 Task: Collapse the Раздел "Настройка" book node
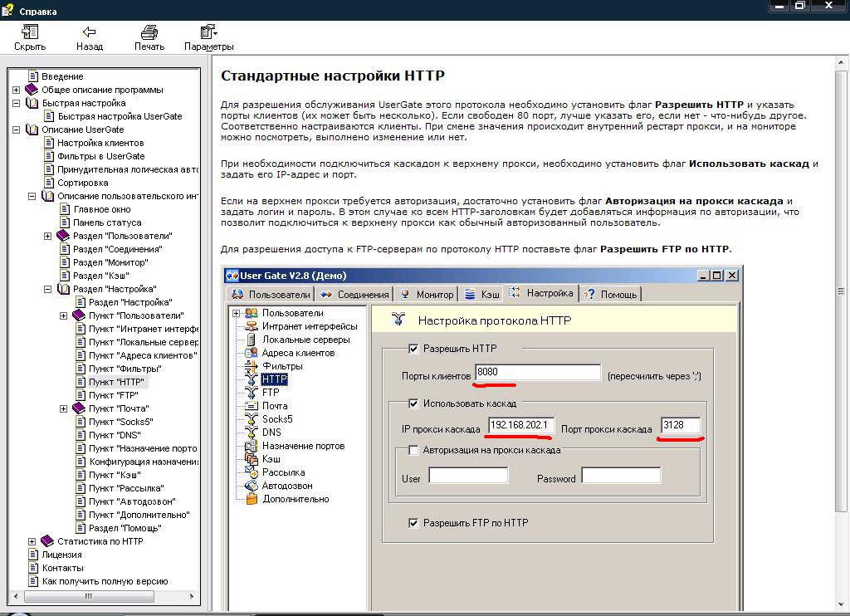(x=47, y=289)
